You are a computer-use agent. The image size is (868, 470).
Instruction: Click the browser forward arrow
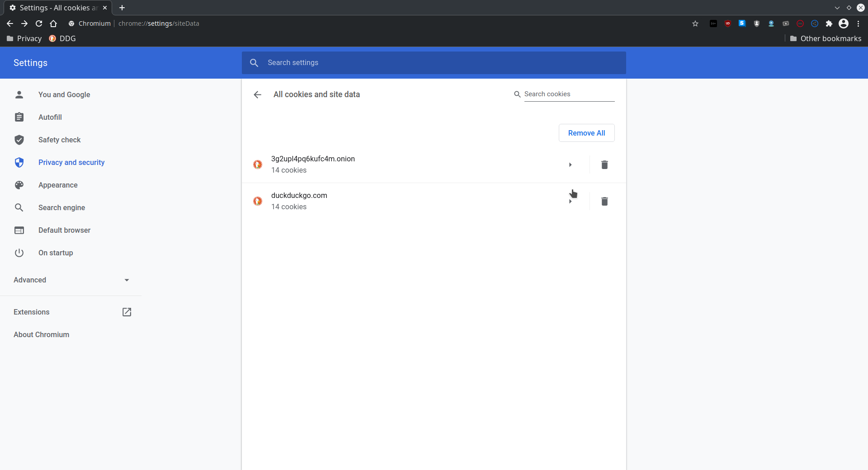coord(24,23)
